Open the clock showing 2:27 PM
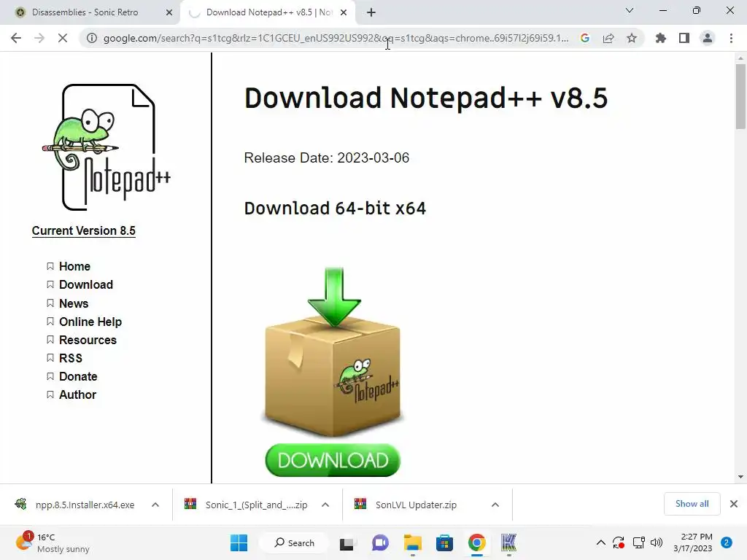747x560 pixels. (x=693, y=542)
